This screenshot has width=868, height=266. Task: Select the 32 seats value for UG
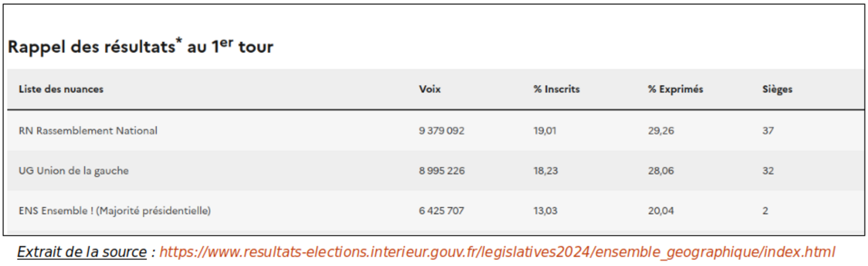tap(768, 171)
